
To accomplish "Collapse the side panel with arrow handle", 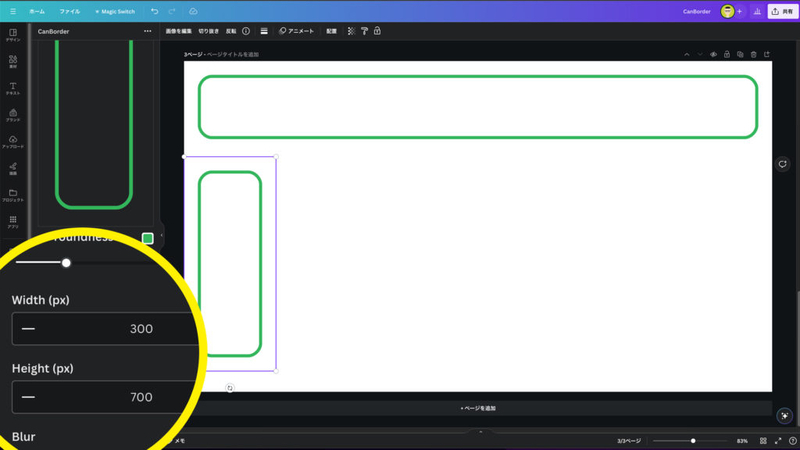I will pos(162,235).
